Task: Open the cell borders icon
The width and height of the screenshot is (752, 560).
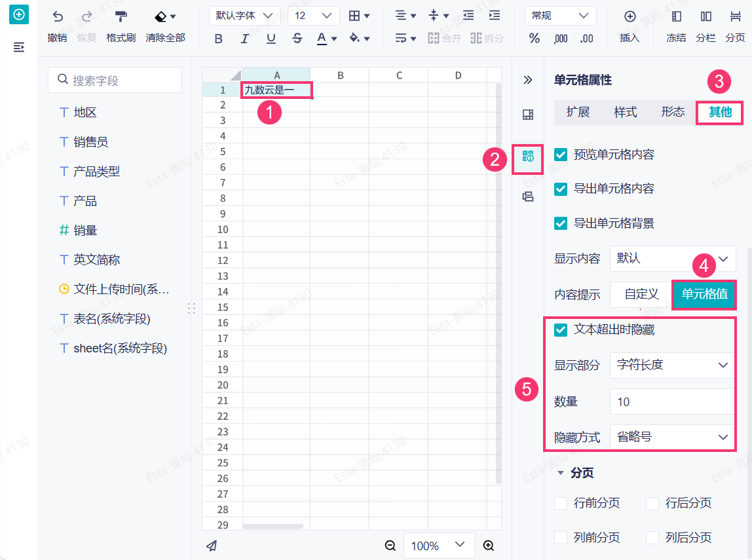Action: coord(354,16)
